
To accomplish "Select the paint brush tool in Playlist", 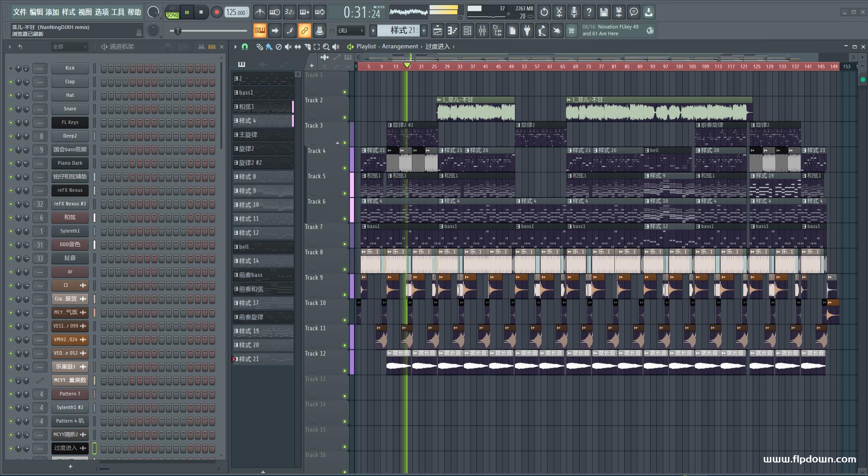I will [269, 47].
